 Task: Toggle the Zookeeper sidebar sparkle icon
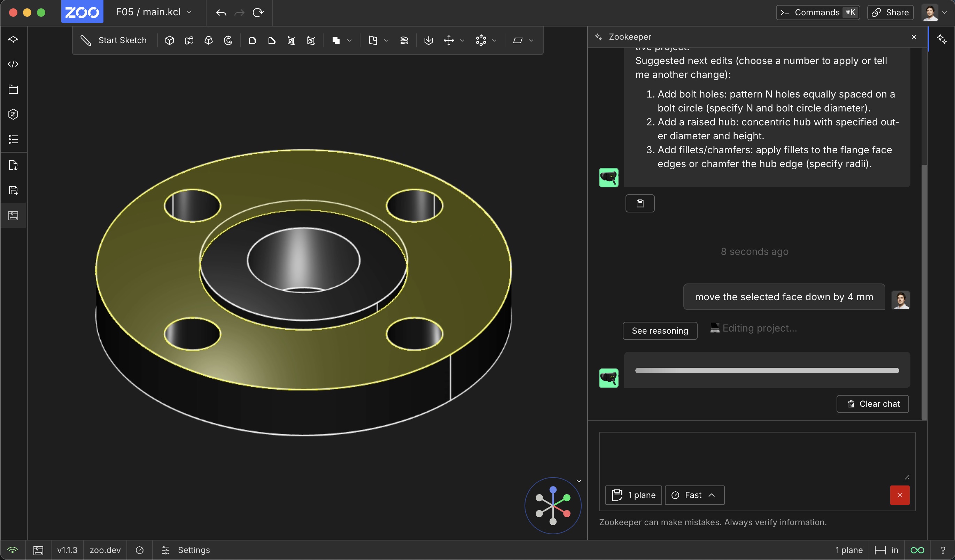[941, 39]
